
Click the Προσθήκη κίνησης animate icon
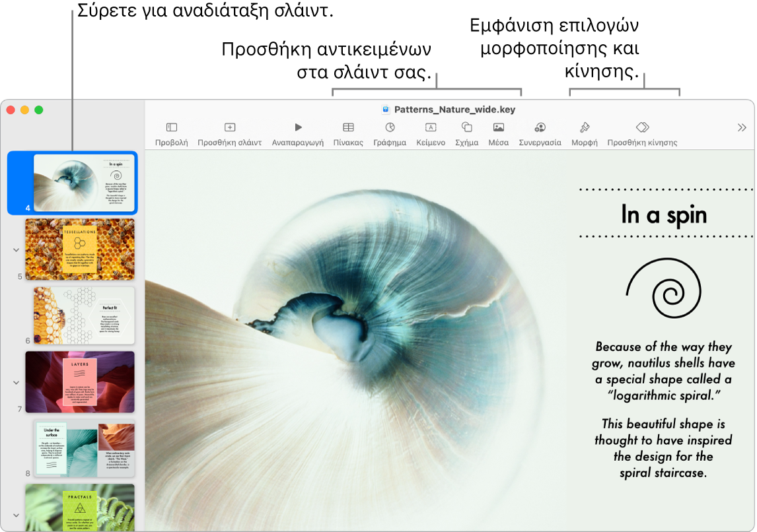coord(641,127)
